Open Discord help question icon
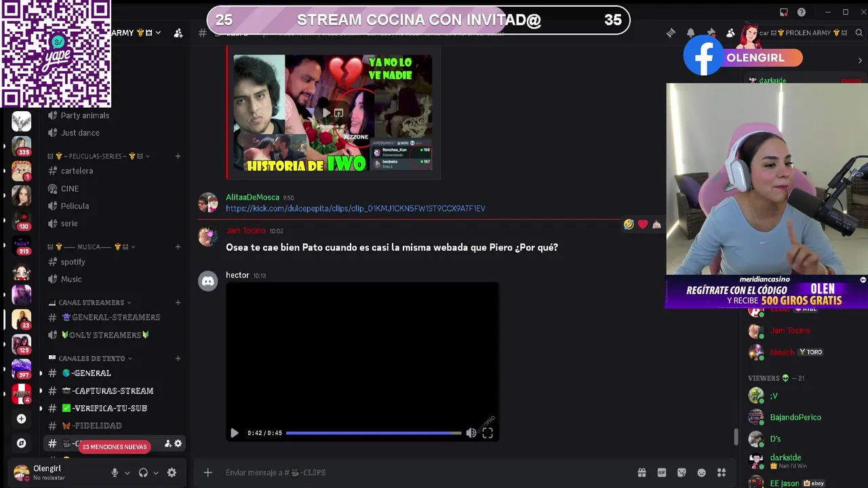Screen dimensions: 868x488 802,12
